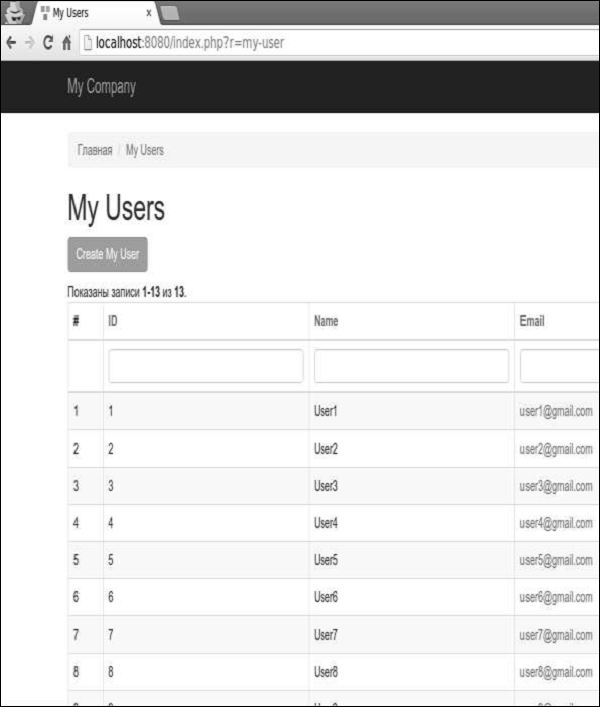Click the browser home icon
600x707 pixels.
tap(66, 44)
